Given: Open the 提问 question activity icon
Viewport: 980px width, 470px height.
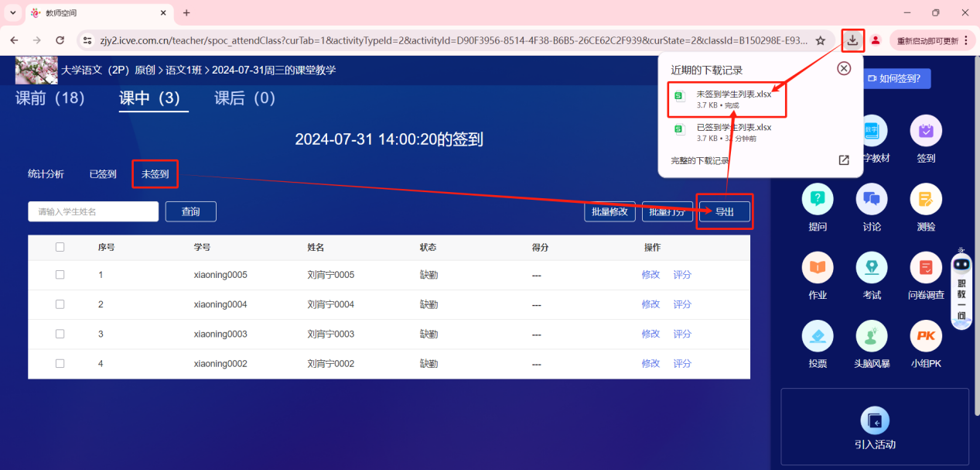Looking at the screenshot, I should pyautogui.click(x=818, y=200).
